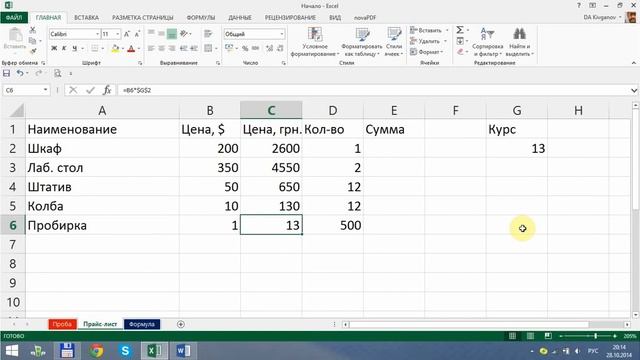Click the increase font size icon

point(127,34)
